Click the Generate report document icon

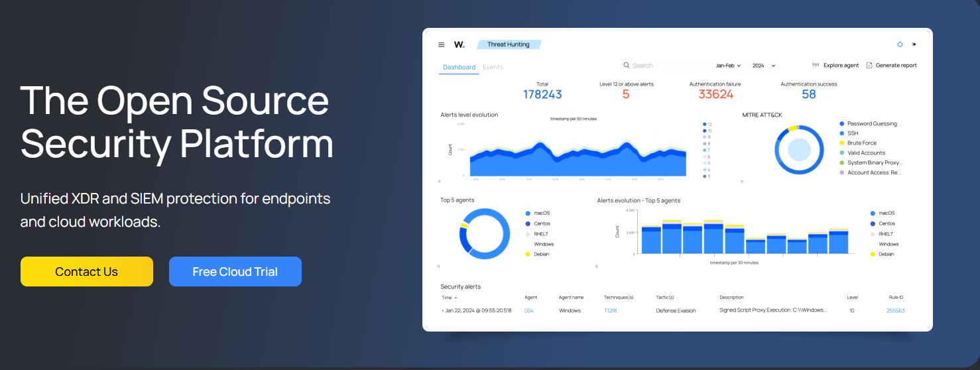pos(869,65)
